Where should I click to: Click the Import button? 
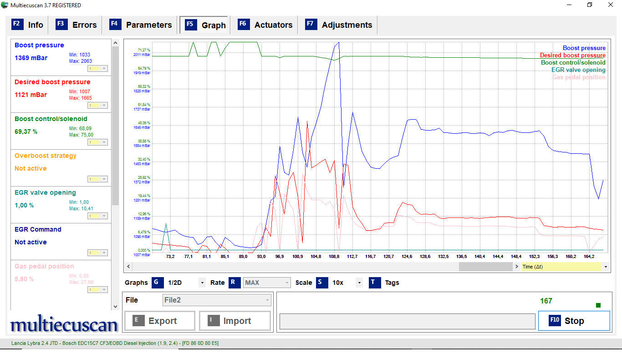(235, 321)
